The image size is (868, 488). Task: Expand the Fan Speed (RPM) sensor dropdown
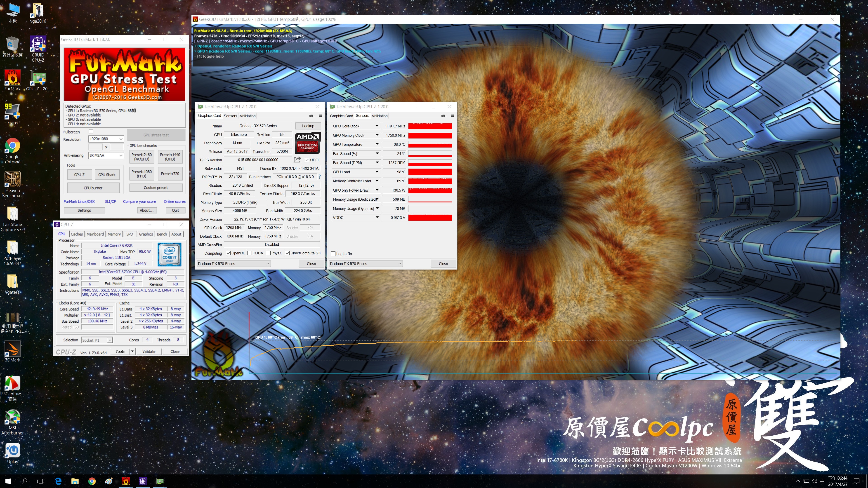tap(377, 162)
